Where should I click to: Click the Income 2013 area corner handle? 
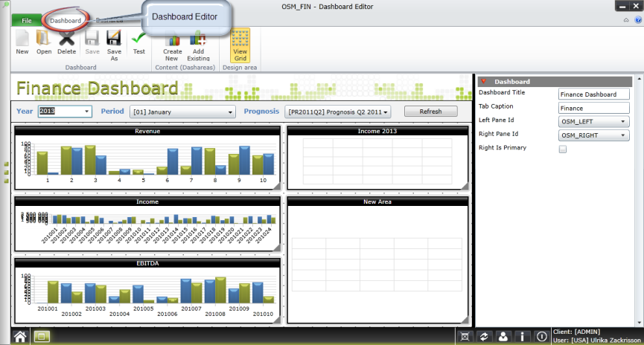click(465, 186)
